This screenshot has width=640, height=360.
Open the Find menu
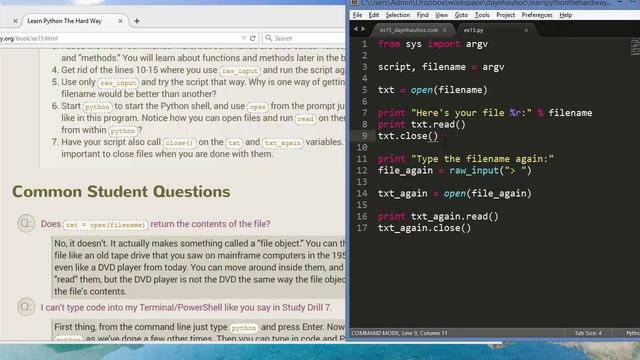click(422, 15)
